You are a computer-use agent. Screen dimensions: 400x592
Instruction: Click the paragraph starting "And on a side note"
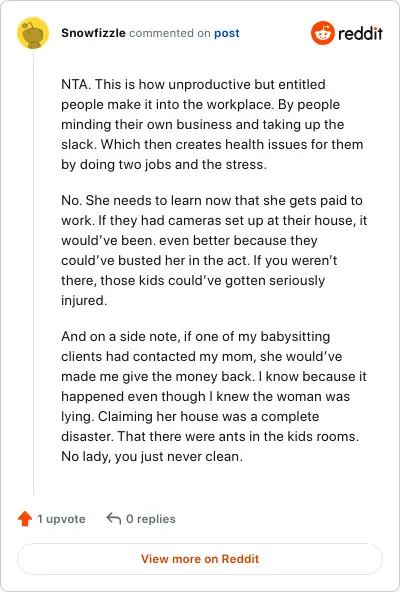214,396
